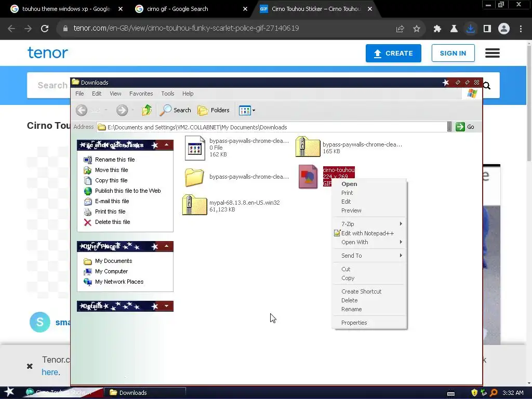Choose Delete in context menu
Image resolution: width=532 pixels, height=399 pixels.
click(x=369, y=300)
